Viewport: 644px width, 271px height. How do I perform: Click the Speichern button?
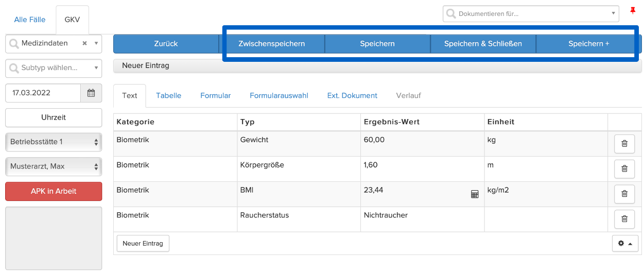click(377, 44)
